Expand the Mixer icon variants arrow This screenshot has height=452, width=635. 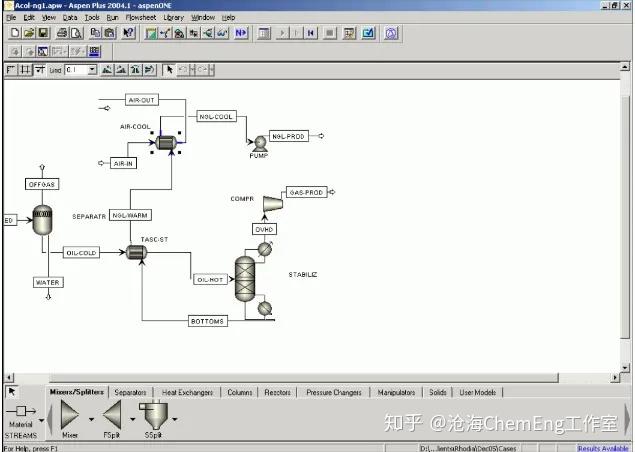click(91, 419)
